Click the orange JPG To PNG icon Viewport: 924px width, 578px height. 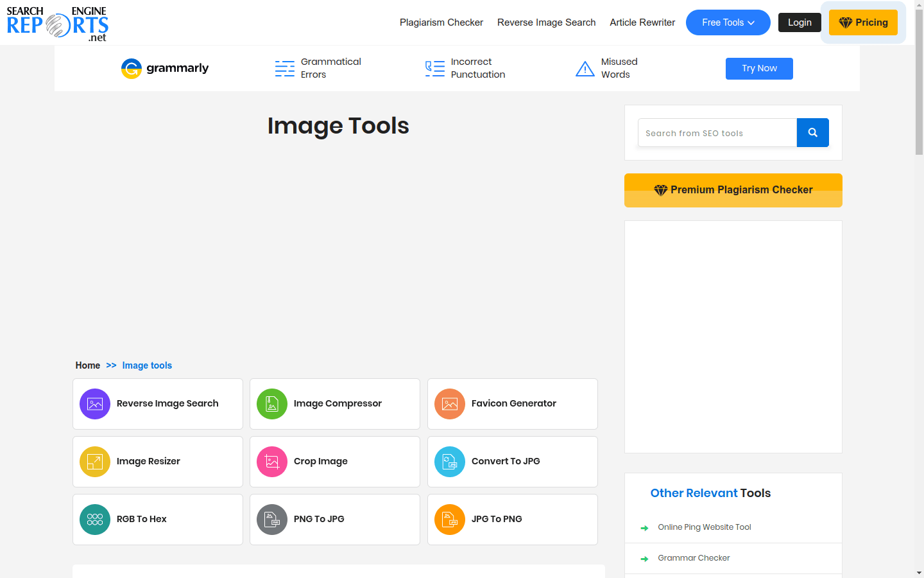(450, 520)
